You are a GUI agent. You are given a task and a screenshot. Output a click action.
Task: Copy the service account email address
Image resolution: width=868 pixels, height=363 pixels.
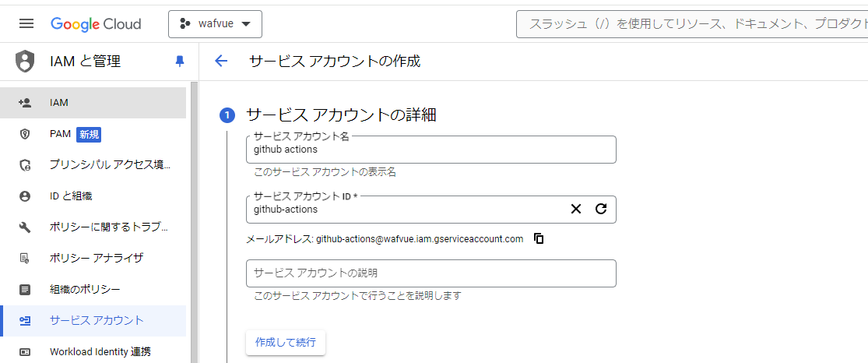click(539, 239)
